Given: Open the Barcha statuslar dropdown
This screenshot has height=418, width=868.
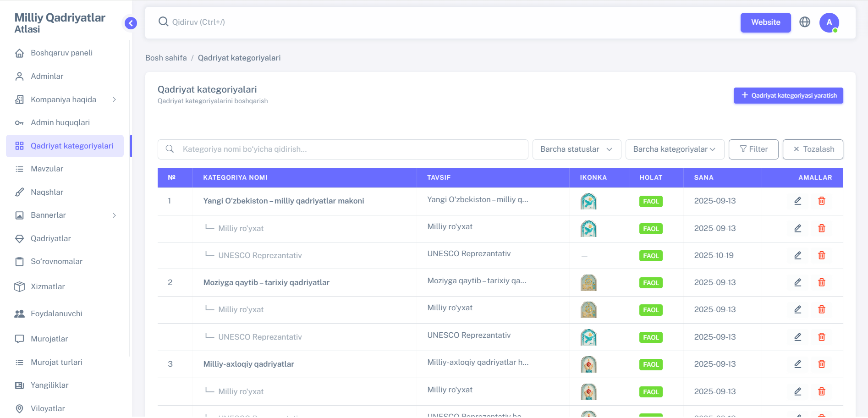Looking at the screenshot, I should pos(576,149).
